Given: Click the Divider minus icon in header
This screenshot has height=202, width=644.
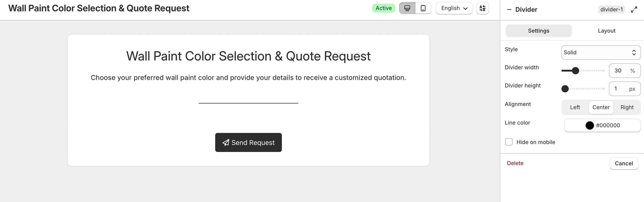Looking at the screenshot, I should tap(509, 10).
